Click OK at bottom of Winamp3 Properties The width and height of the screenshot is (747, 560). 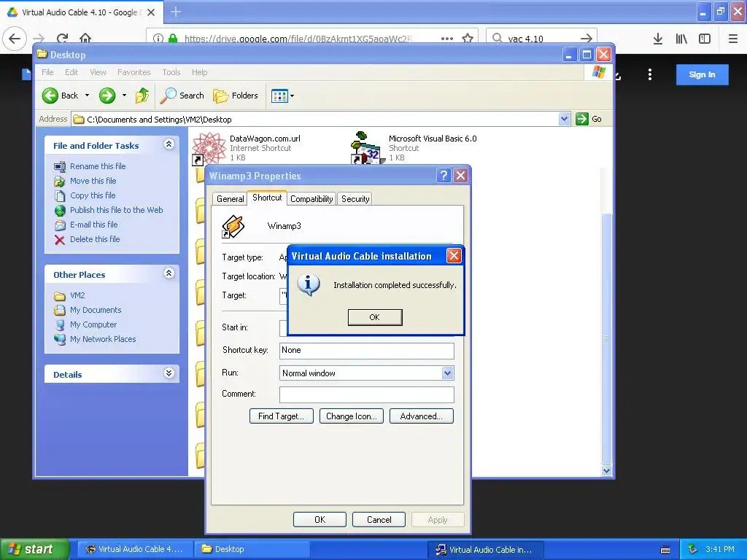pos(320,519)
